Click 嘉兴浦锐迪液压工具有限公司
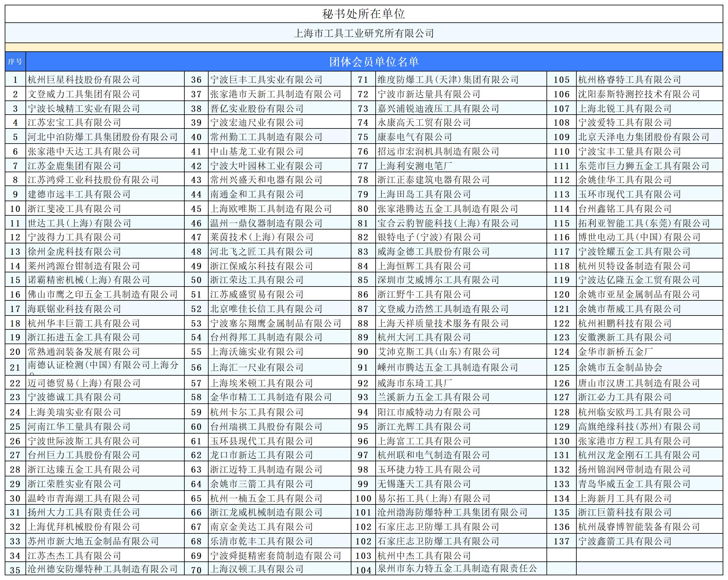The image size is (728, 580). (x=438, y=109)
